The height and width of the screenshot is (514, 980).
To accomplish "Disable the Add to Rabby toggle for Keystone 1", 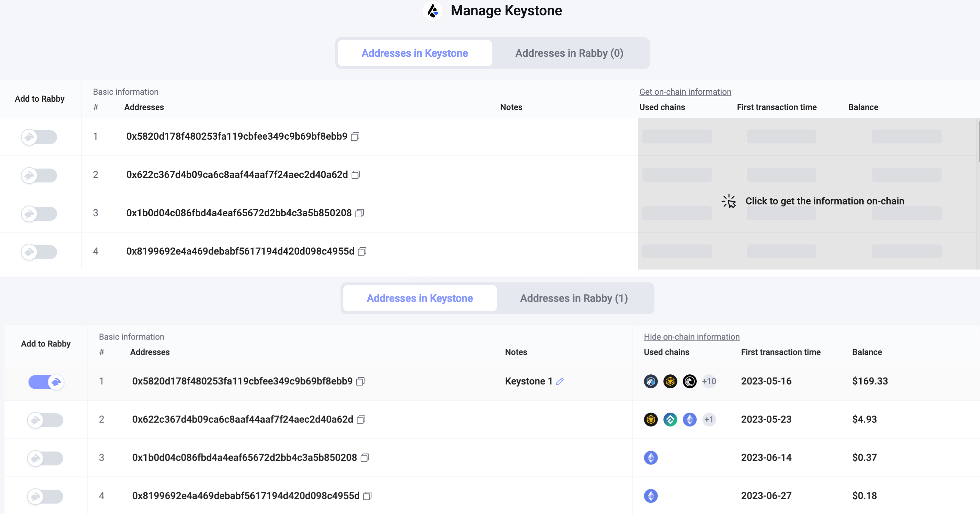I will (x=46, y=382).
